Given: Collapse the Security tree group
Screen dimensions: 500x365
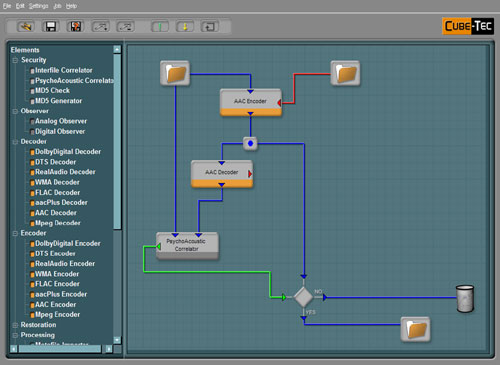Looking at the screenshot, I should click(x=15, y=60).
